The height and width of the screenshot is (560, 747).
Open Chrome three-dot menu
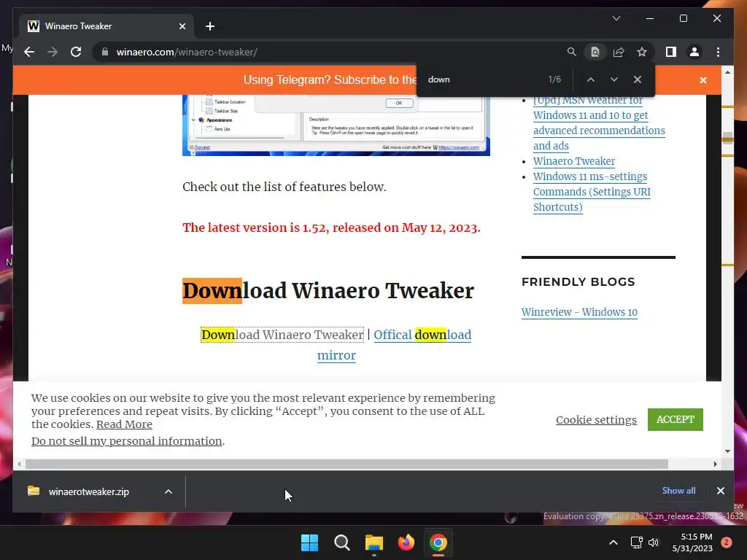point(718,52)
